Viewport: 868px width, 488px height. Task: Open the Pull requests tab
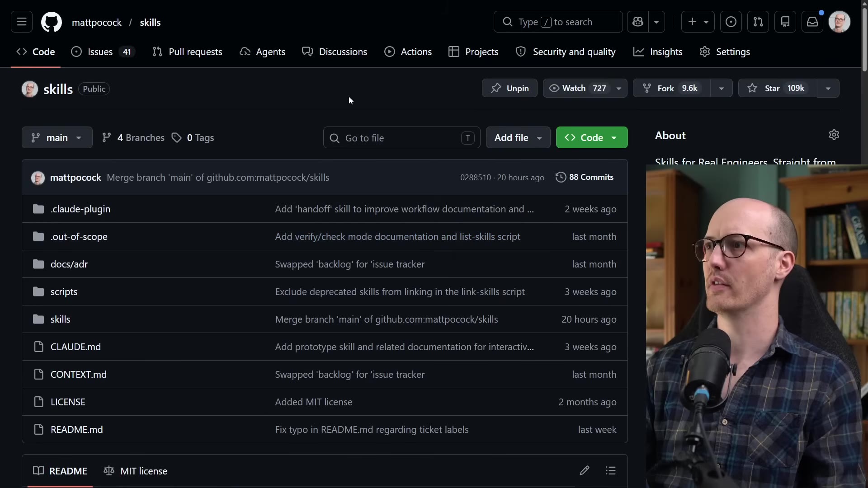point(187,52)
